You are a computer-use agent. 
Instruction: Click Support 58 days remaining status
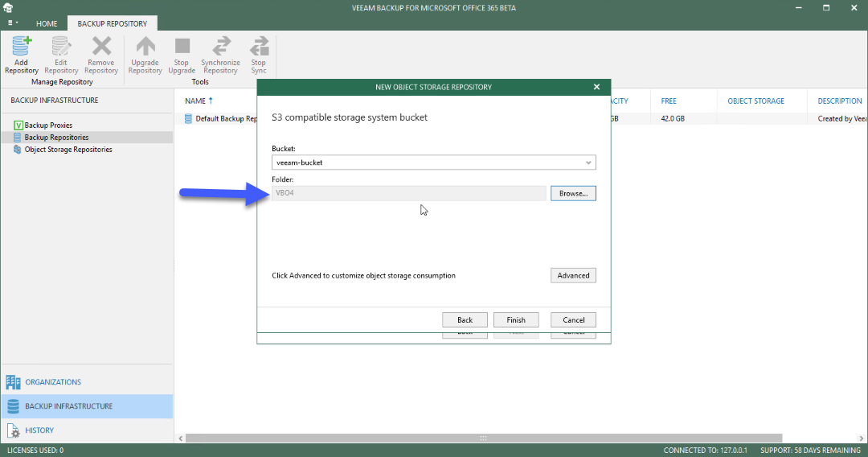point(810,451)
